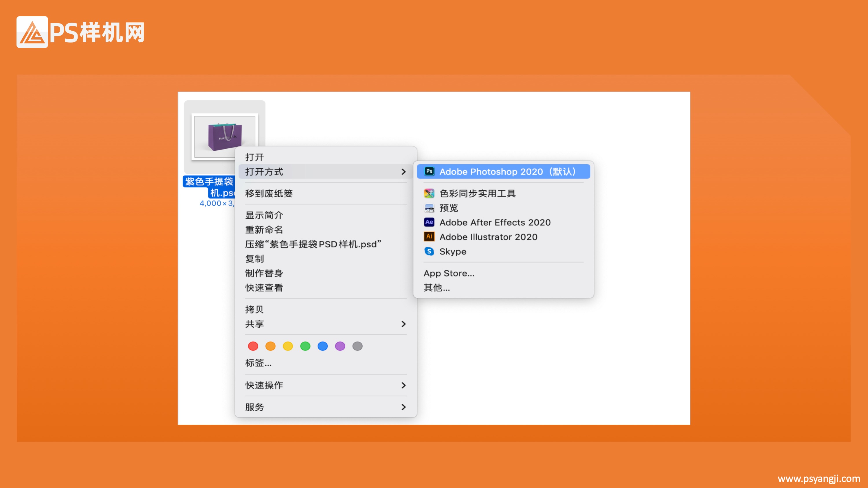Screen dimensions: 868x488
Task: Apply the purple tag color
Action: tap(340, 346)
